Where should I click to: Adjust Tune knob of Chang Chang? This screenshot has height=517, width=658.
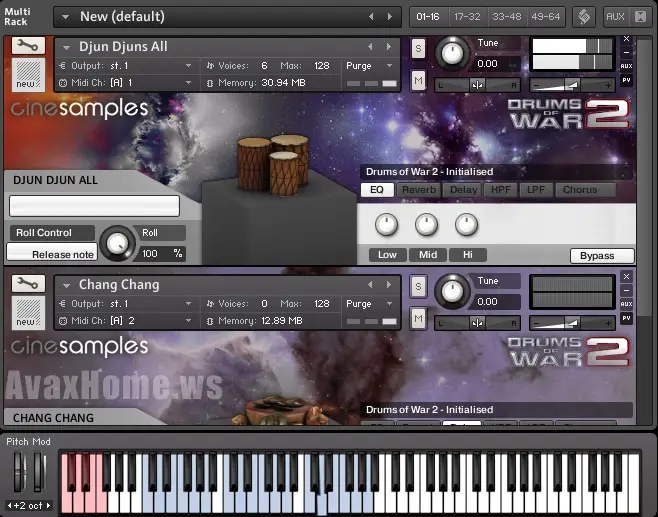[452, 291]
